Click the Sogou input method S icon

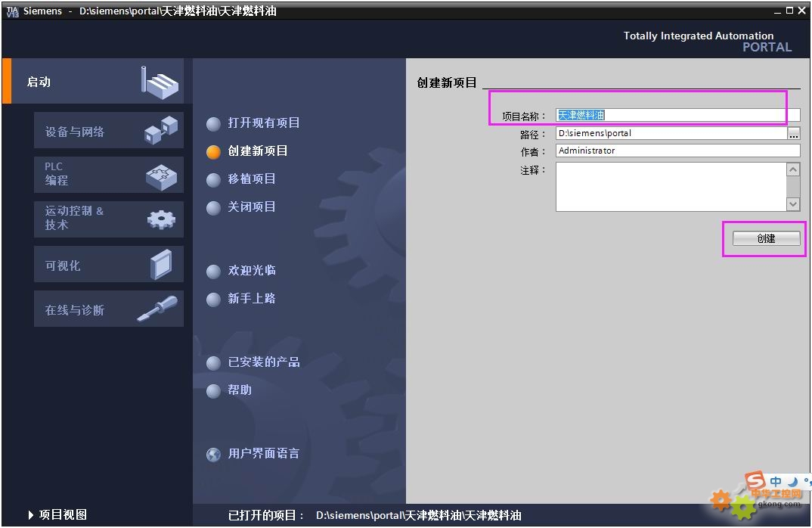(755, 480)
